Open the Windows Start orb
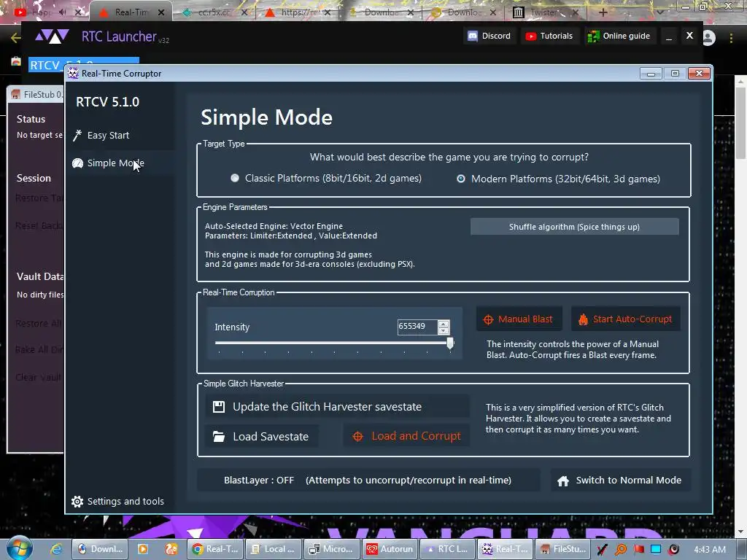The height and width of the screenshot is (560, 747). point(19,548)
